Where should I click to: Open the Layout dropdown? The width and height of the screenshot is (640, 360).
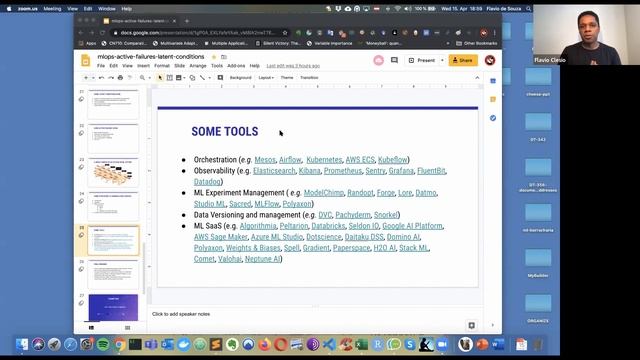266,78
